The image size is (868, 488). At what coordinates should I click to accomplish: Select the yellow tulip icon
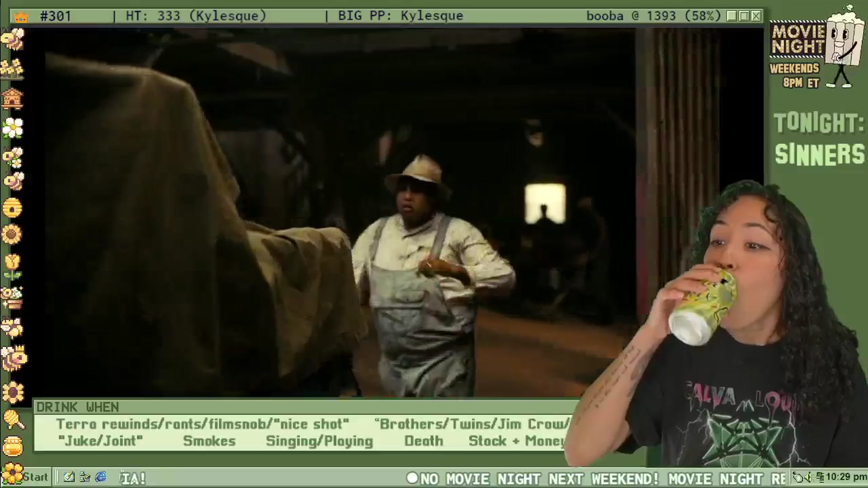coord(12,267)
